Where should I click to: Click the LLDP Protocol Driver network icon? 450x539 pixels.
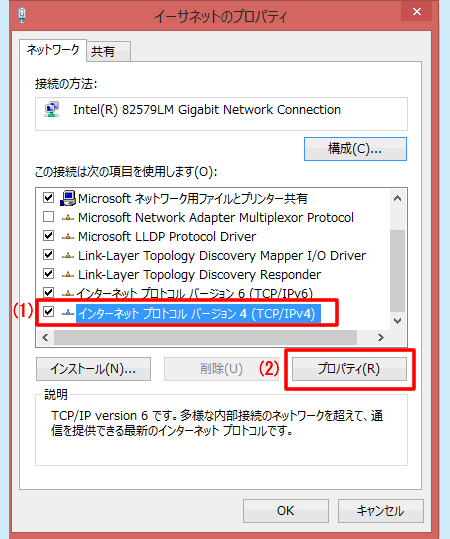[68, 236]
